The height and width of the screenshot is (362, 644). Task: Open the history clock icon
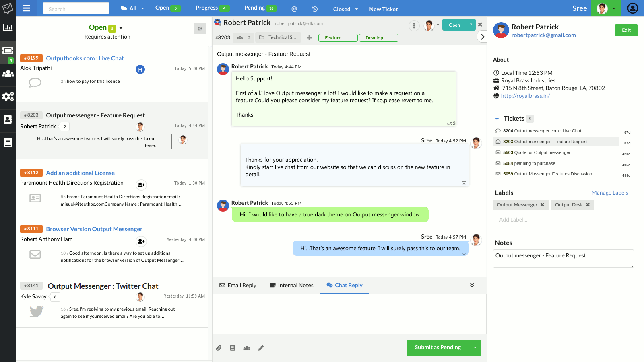[x=315, y=9]
